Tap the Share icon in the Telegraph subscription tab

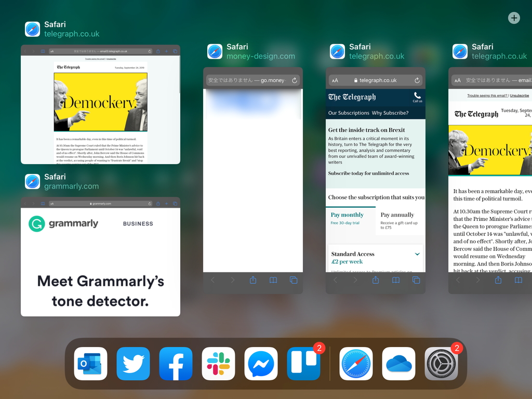(376, 280)
